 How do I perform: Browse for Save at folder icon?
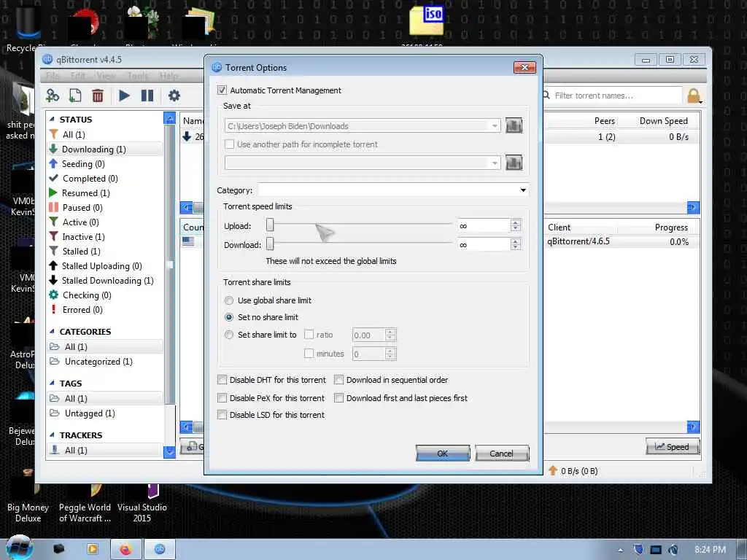pos(514,125)
